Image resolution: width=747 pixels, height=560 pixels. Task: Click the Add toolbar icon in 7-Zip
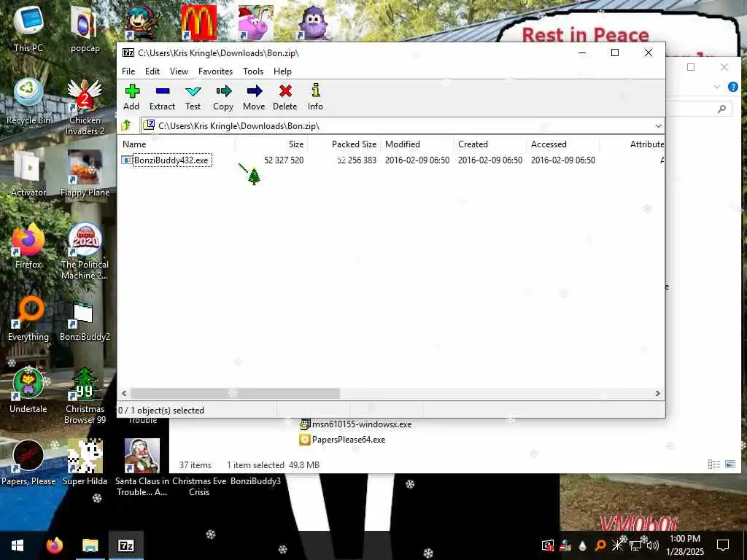131,97
